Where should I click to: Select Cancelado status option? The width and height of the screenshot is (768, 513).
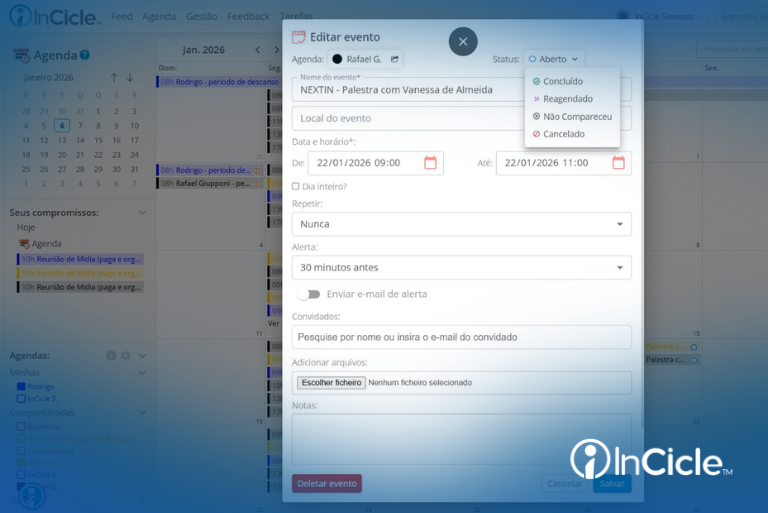(558, 134)
